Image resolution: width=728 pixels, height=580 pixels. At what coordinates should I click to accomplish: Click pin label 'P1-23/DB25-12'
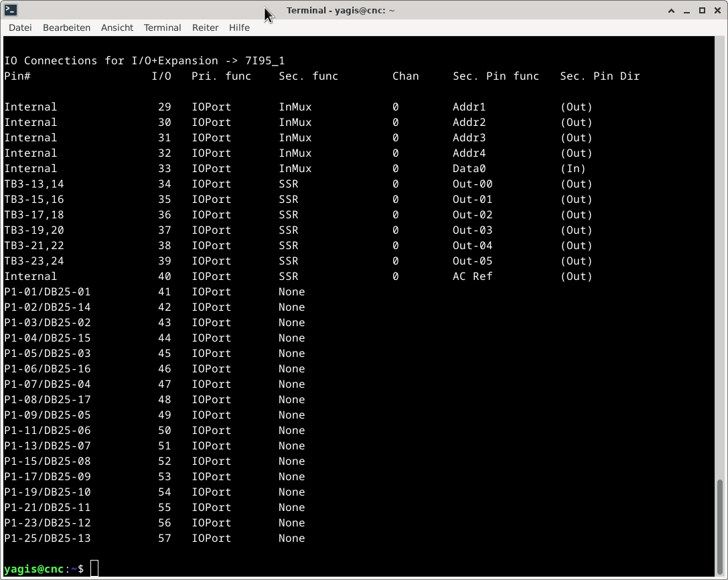(48, 522)
